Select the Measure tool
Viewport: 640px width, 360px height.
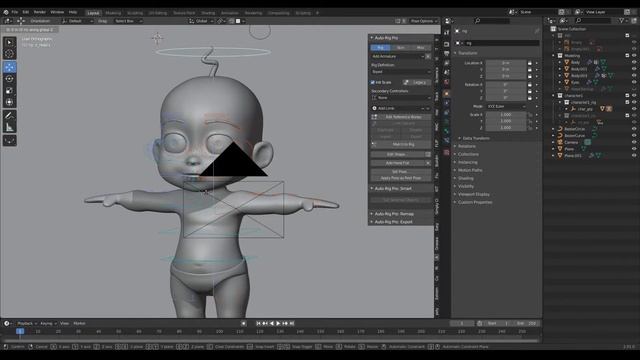click(x=9, y=127)
